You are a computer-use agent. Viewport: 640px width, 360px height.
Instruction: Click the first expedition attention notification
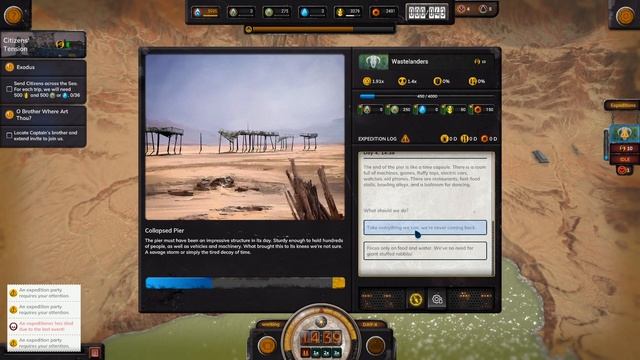(44, 293)
